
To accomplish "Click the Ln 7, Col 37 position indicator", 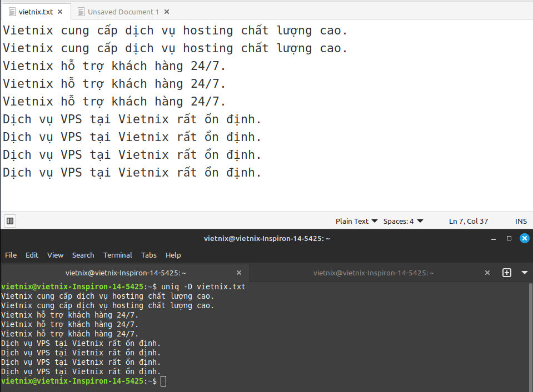I will (x=468, y=221).
